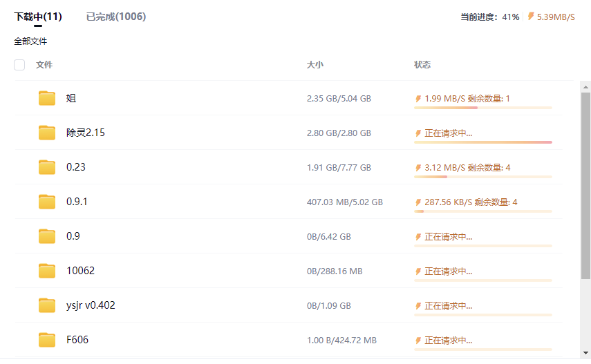Open the 下载中(11) tab

pyautogui.click(x=38, y=17)
